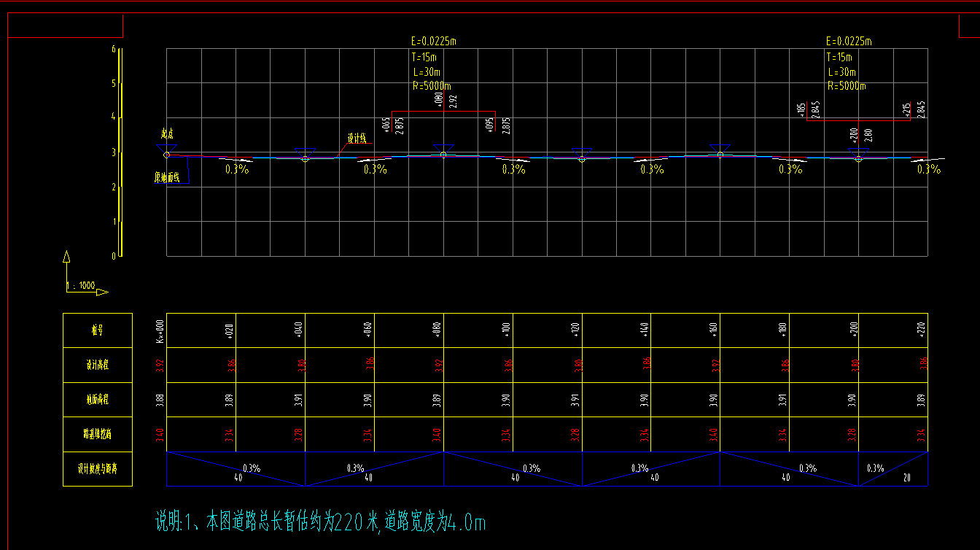Click the +100 station label
Viewport: 980px width, 550px height.
click(x=507, y=331)
